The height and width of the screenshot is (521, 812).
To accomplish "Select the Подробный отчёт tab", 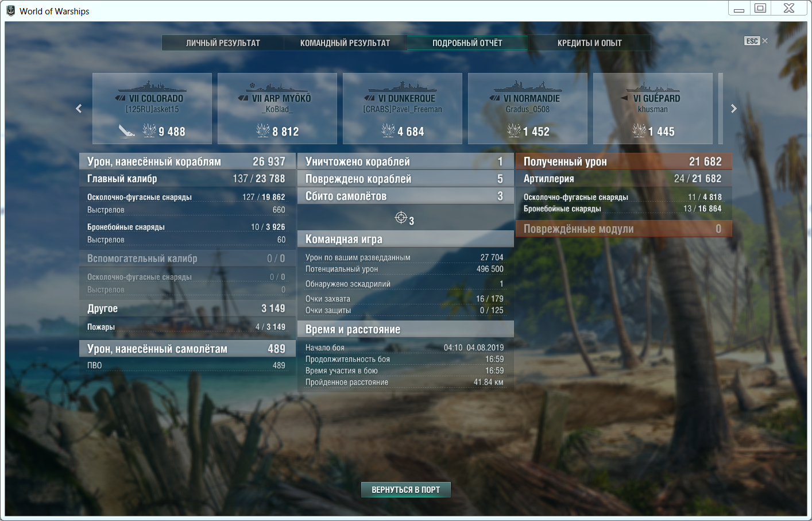I will pyautogui.click(x=467, y=43).
